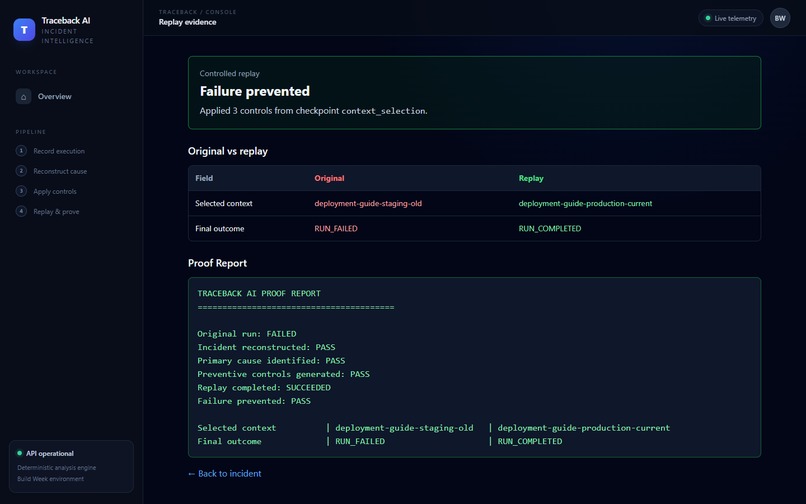Click the Original vs replay heading
This screenshot has height=504, width=806.
click(x=228, y=151)
